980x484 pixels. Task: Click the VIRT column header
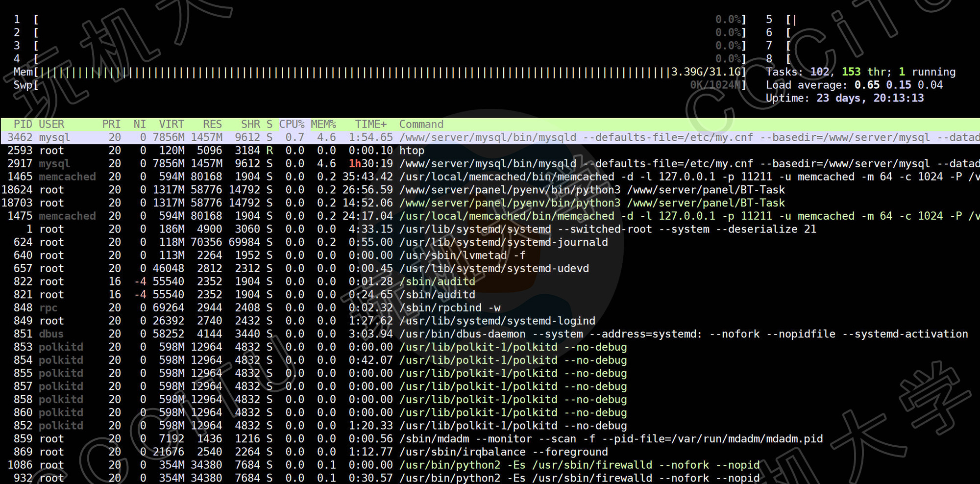pos(171,125)
